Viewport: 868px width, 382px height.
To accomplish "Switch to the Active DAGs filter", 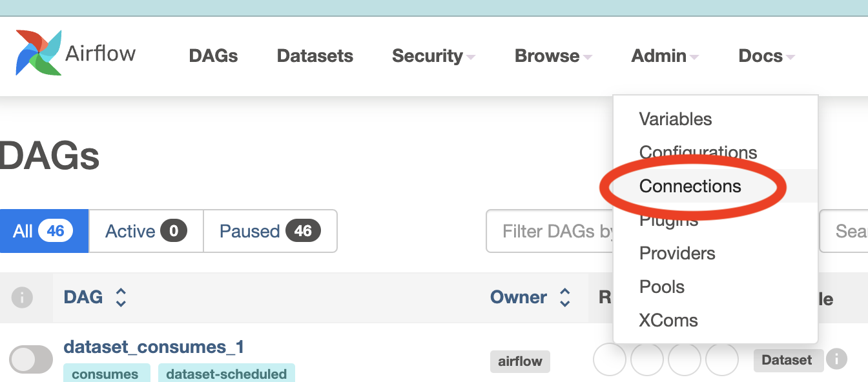I will pyautogui.click(x=145, y=230).
